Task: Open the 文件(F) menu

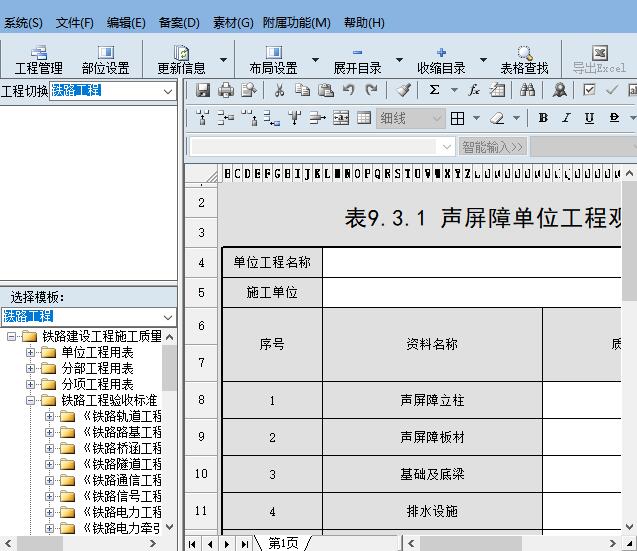Action: (x=74, y=23)
